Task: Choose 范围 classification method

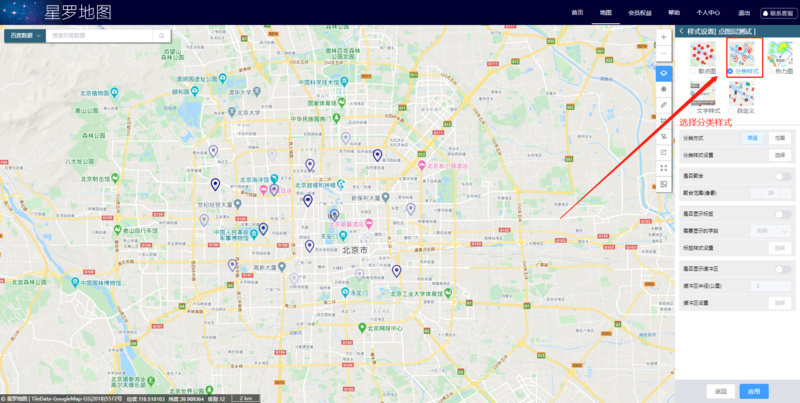Action: 780,138
